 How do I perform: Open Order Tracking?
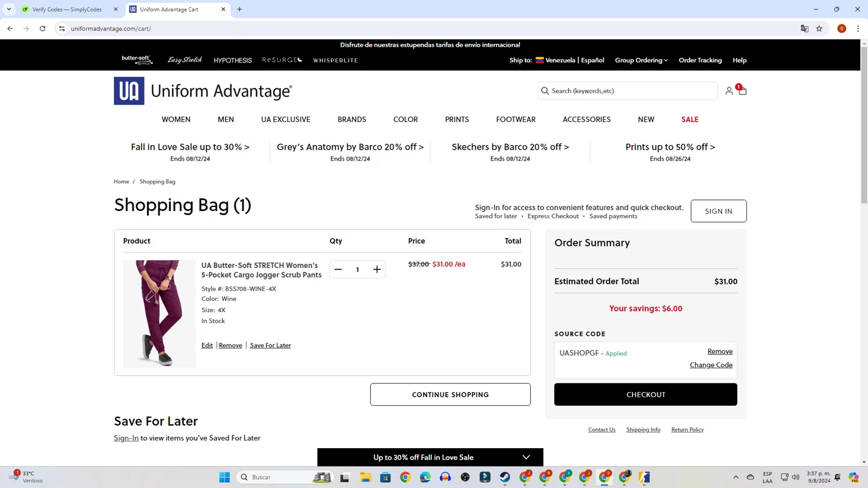[x=700, y=60]
